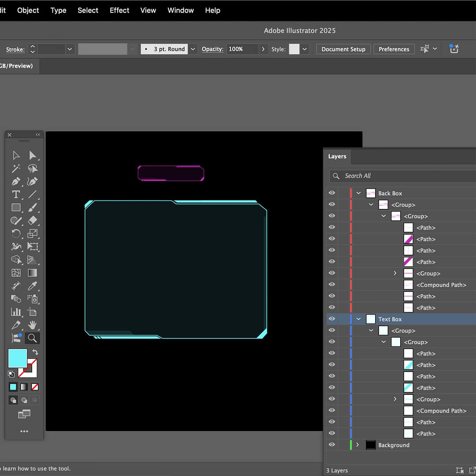Open the Effect menu

(x=119, y=10)
